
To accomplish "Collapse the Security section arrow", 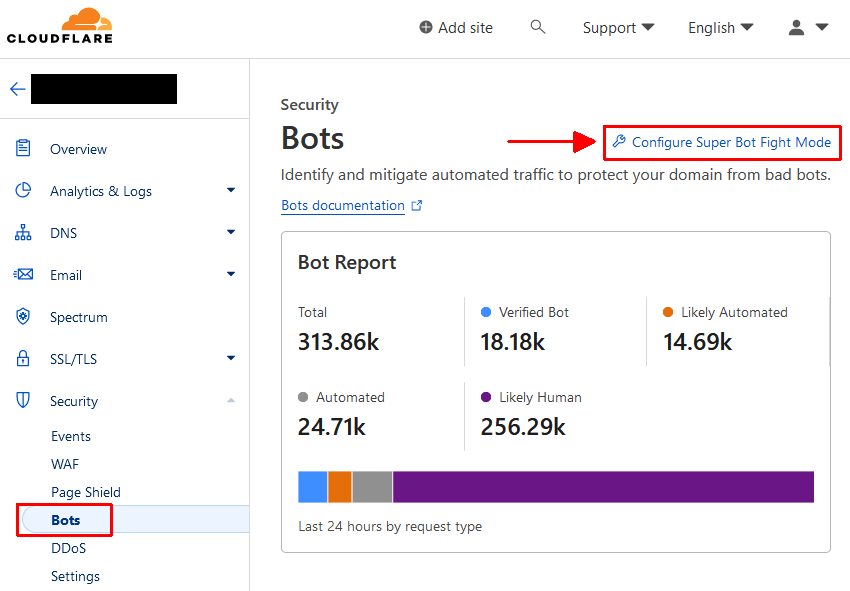I will click(x=231, y=400).
